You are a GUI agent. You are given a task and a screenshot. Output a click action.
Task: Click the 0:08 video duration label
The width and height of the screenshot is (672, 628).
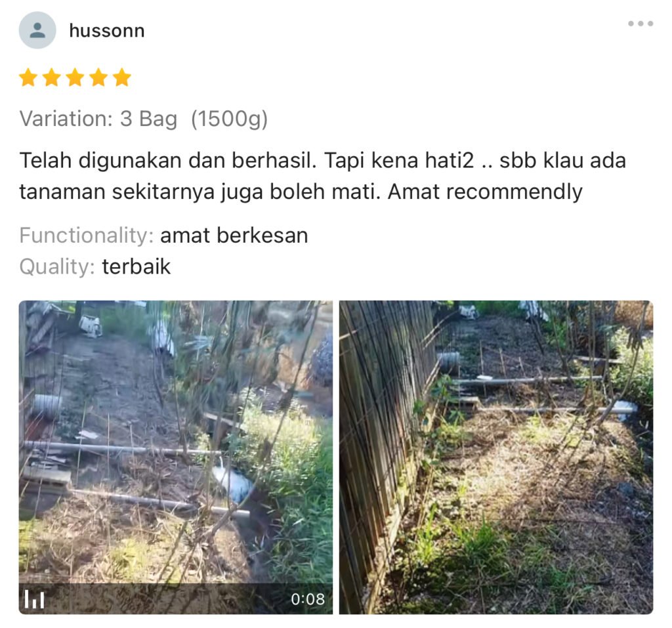coord(308,599)
